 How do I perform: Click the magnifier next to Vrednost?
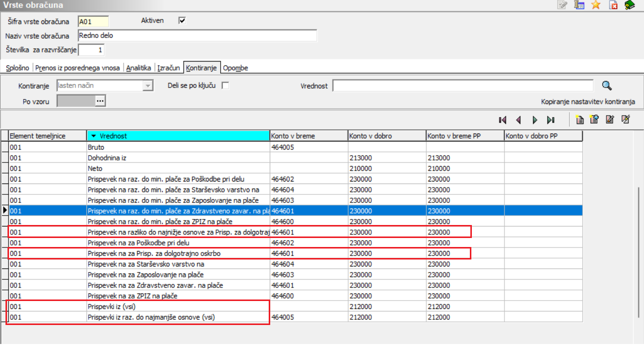pos(606,85)
